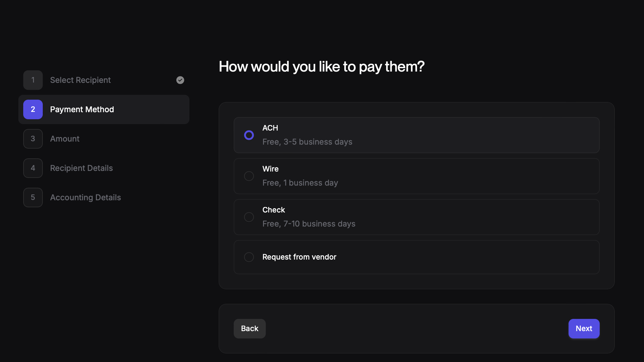Click the step 3 number badge

[33, 139]
